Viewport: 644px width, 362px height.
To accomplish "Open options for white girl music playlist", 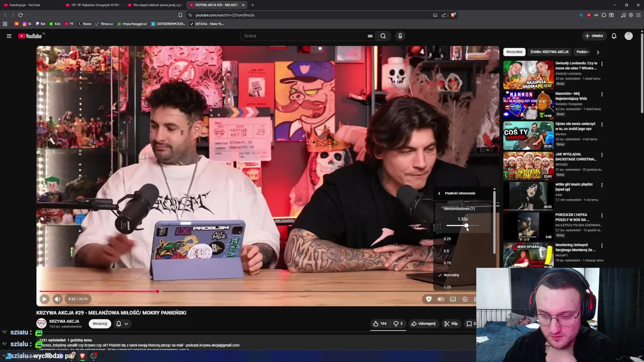I will [602, 185].
